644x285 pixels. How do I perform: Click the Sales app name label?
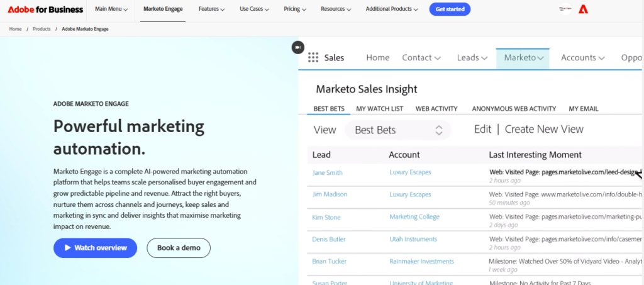coord(335,57)
